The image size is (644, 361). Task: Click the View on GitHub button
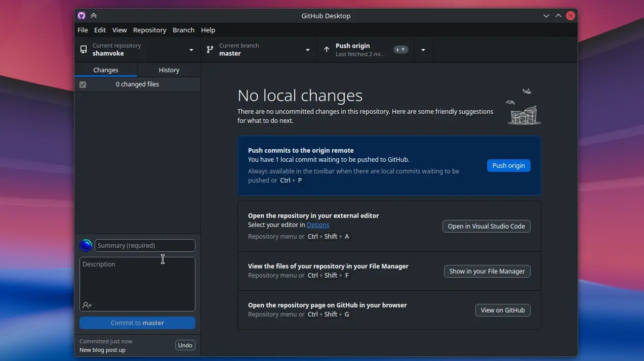pyautogui.click(x=503, y=310)
